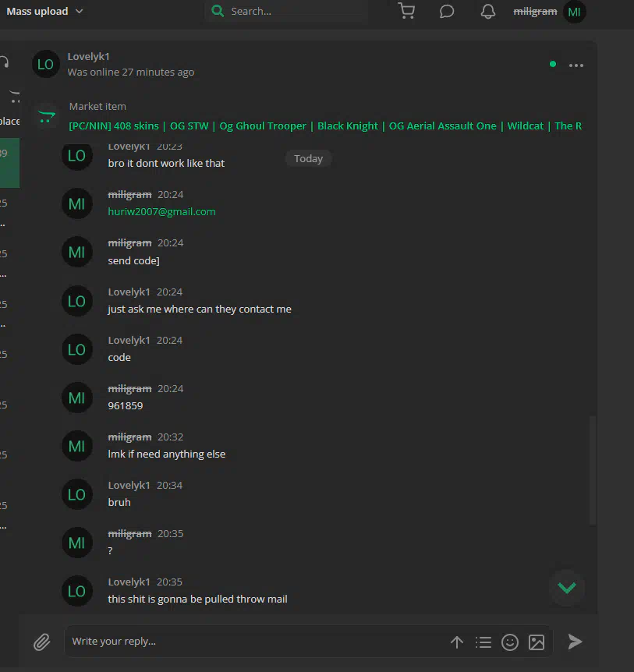Viewport: 634px width, 672px height.
Task: Click the chat scrollbar thumb
Action: coord(593,470)
